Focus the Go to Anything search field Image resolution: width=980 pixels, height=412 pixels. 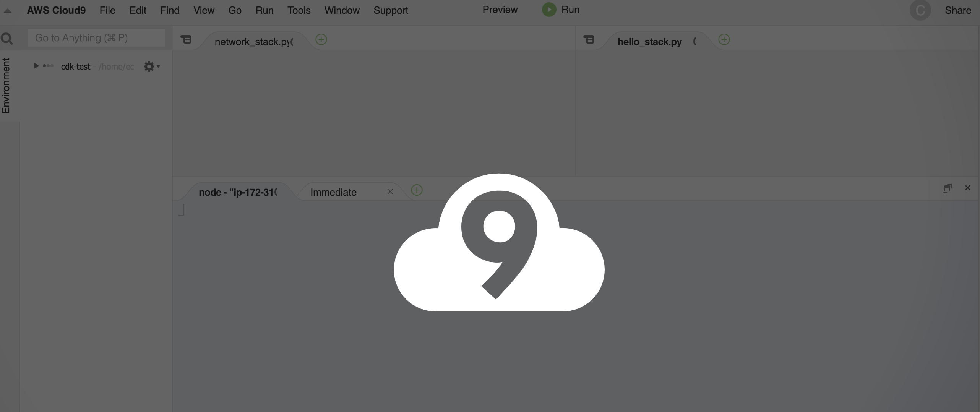click(96, 38)
